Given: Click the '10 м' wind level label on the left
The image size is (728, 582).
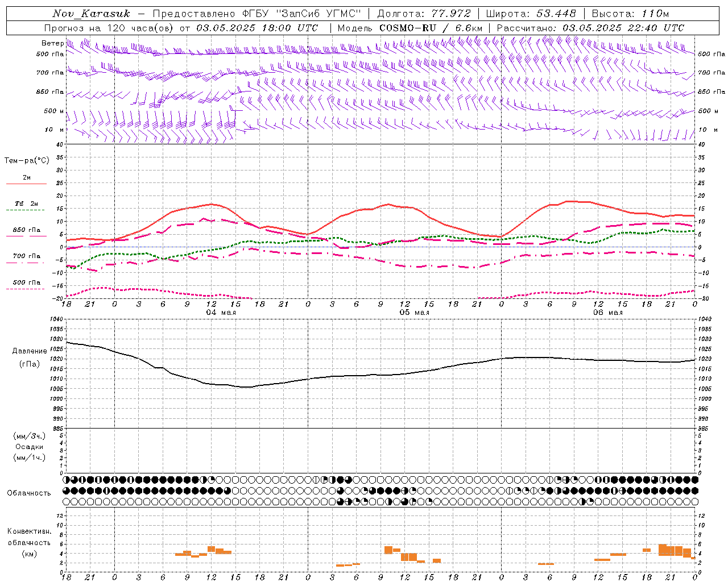Looking at the screenshot, I should (x=55, y=130).
